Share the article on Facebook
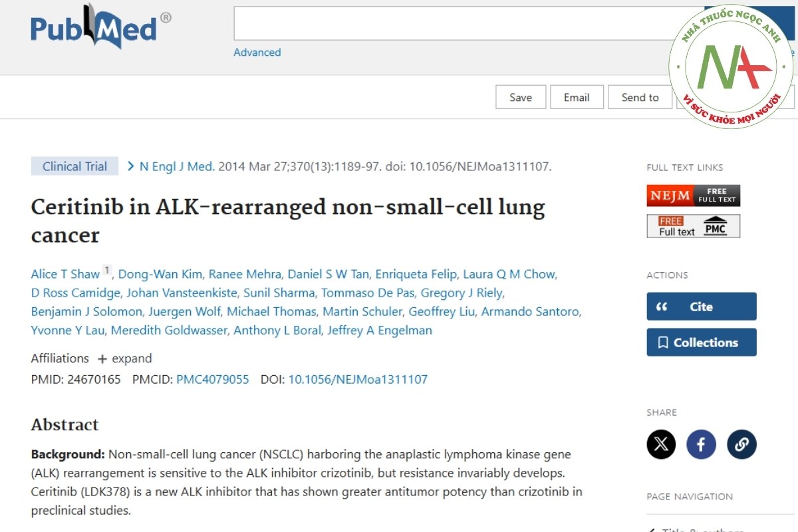The width and height of the screenshot is (798, 532). (701, 444)
